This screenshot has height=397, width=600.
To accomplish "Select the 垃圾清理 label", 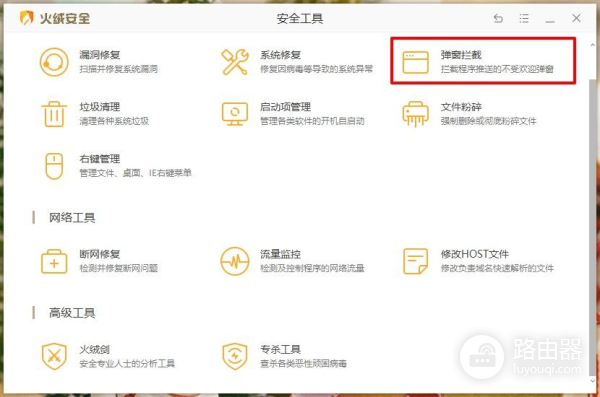I will point(99,107).
